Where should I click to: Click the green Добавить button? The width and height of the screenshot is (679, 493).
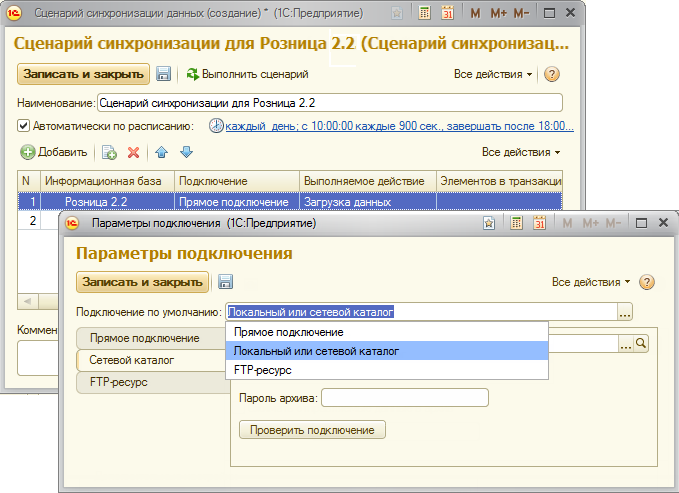click(54, 152)
